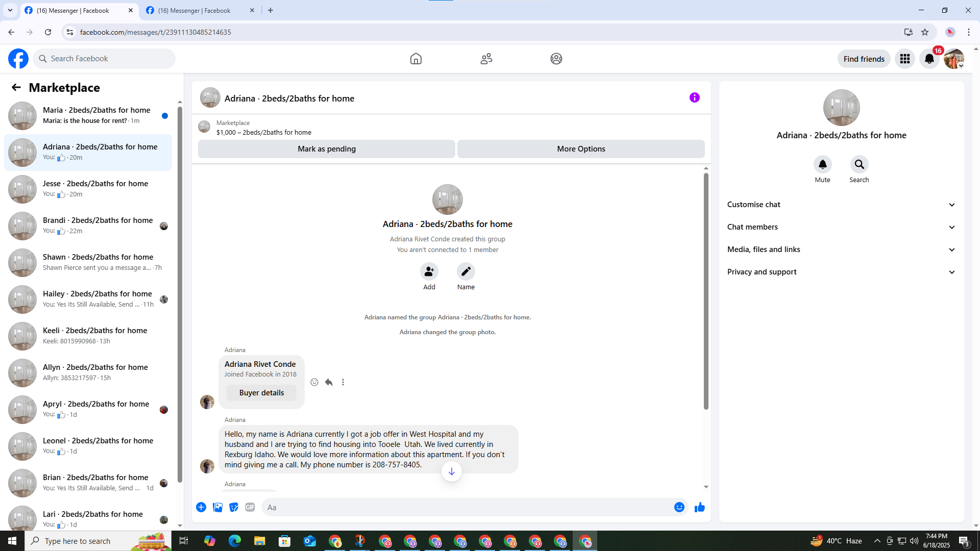The width and height of the screenshot is (980, 551).
Task: Choose a GIF
Action: 250,507
